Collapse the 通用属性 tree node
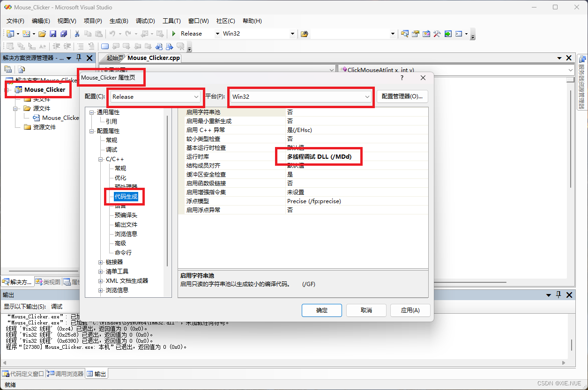The height and width of the screenshot is (390, 588). [92, 112]
